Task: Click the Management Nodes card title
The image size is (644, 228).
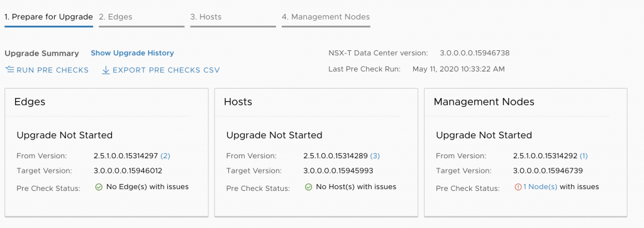Action: (484, 102)
